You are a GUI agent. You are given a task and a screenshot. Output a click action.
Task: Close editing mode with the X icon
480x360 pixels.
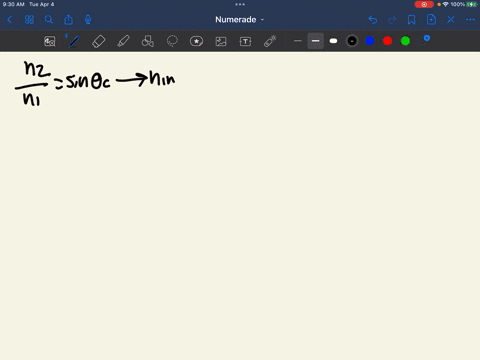451,20
